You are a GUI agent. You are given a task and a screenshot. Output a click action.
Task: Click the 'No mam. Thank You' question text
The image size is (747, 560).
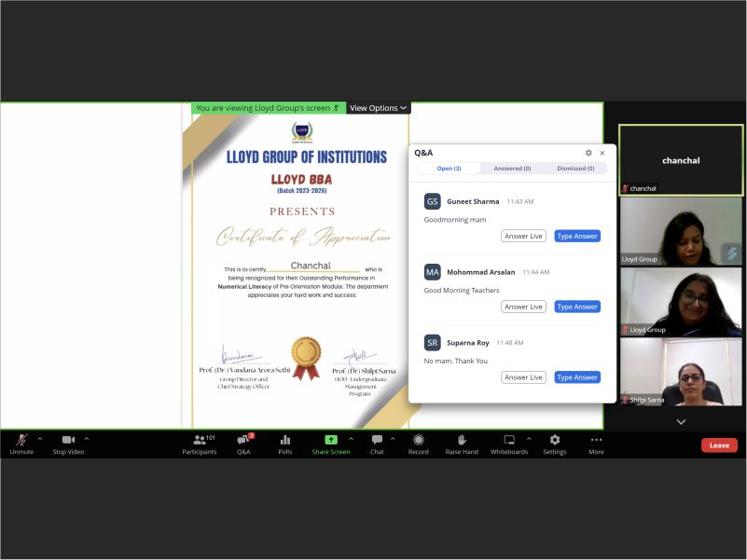(x=456, y=361)
